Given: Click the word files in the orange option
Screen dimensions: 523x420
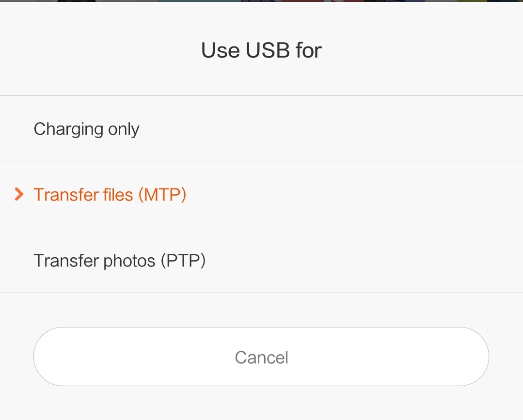Looking at the screenshot, I should [x=118, y=195].
